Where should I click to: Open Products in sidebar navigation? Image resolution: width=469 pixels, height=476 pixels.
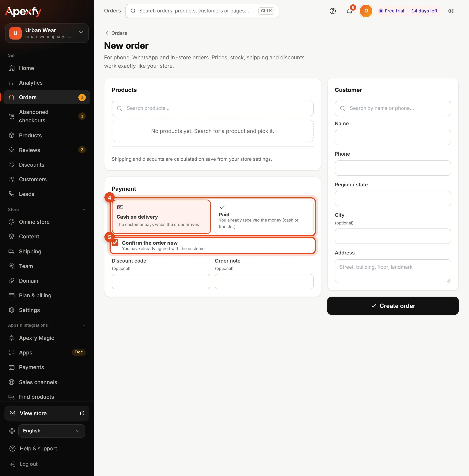(x=47, y=135)
